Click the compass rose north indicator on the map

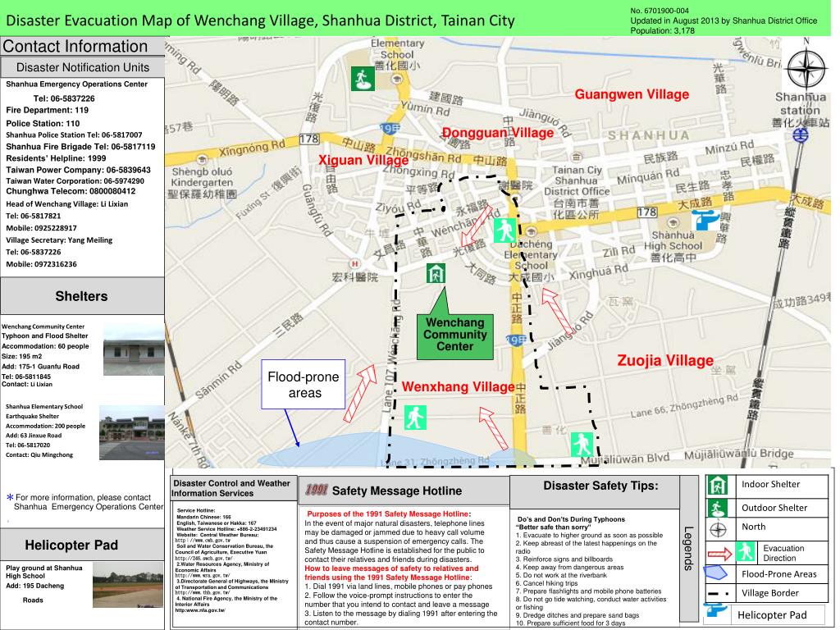point(806,69)
